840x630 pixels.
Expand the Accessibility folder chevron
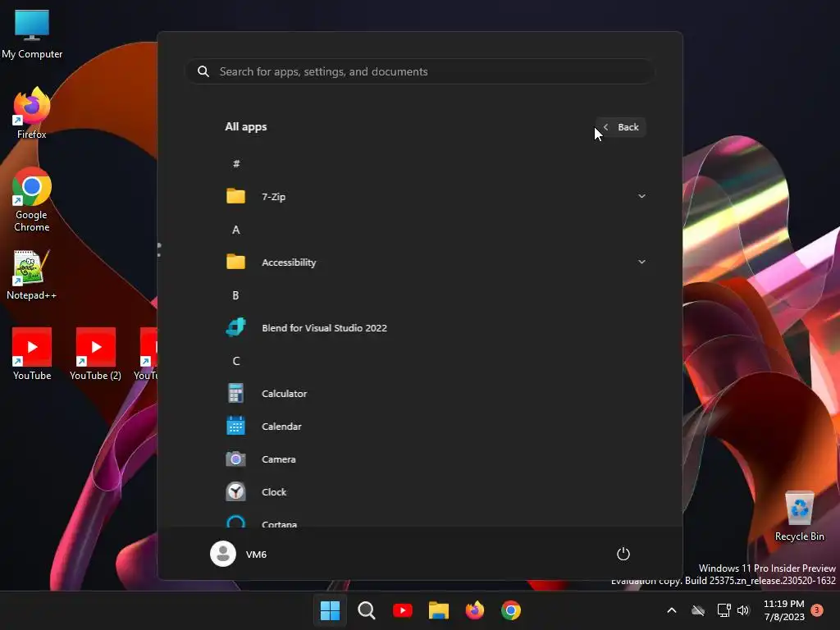pos(641,262)
